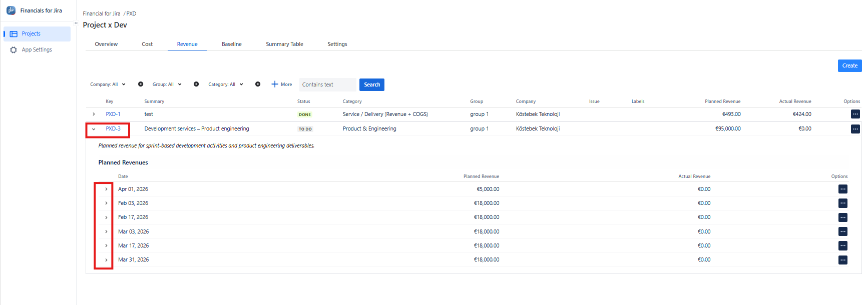The width and height of the screenshot is (868, 305).
Task: Click the Projects sidebar icon
Action: point(14,34)
